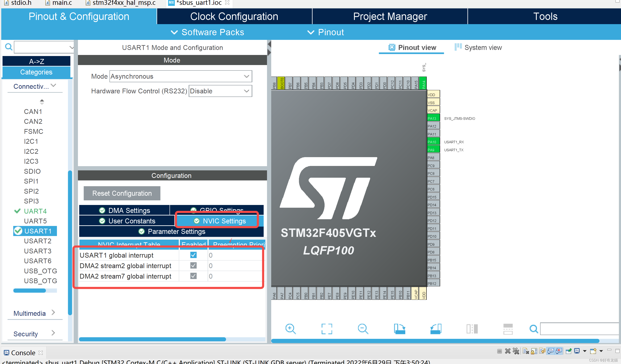
Task: Select the Pinout & Configuration tab
Action: pyautogui.click(x=79, y=16)
